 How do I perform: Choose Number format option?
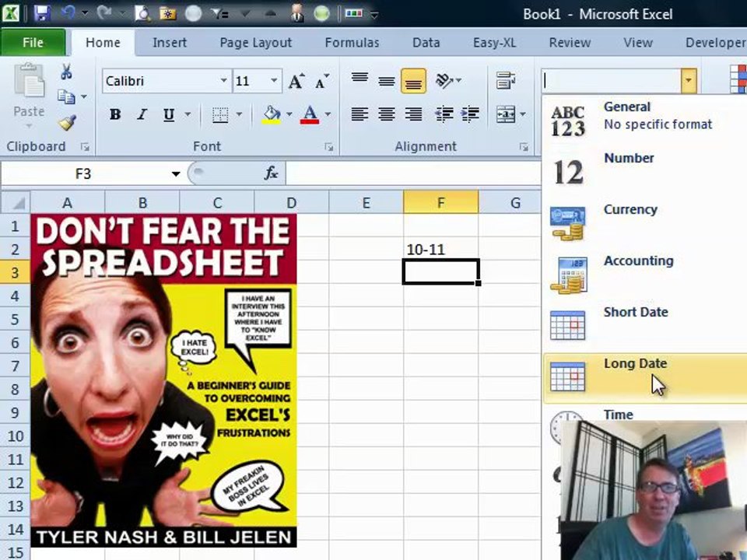[x=644, y=171]
